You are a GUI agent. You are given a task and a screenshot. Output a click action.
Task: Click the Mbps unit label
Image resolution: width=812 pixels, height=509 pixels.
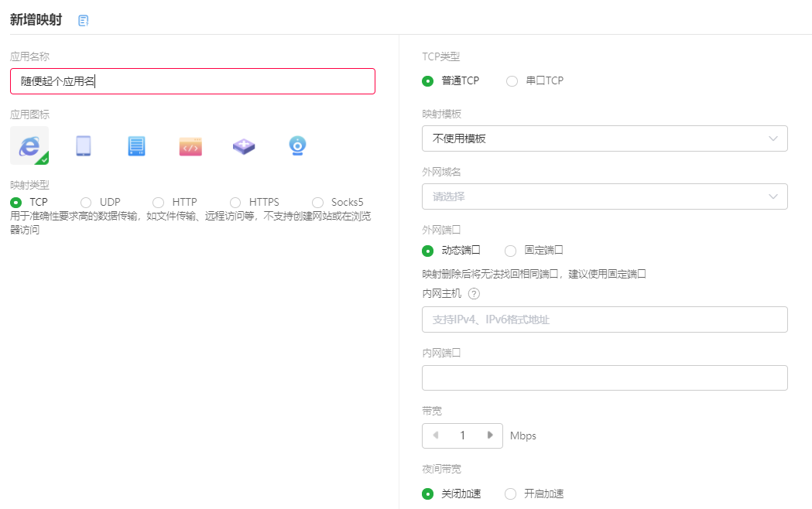pos(523,436)
